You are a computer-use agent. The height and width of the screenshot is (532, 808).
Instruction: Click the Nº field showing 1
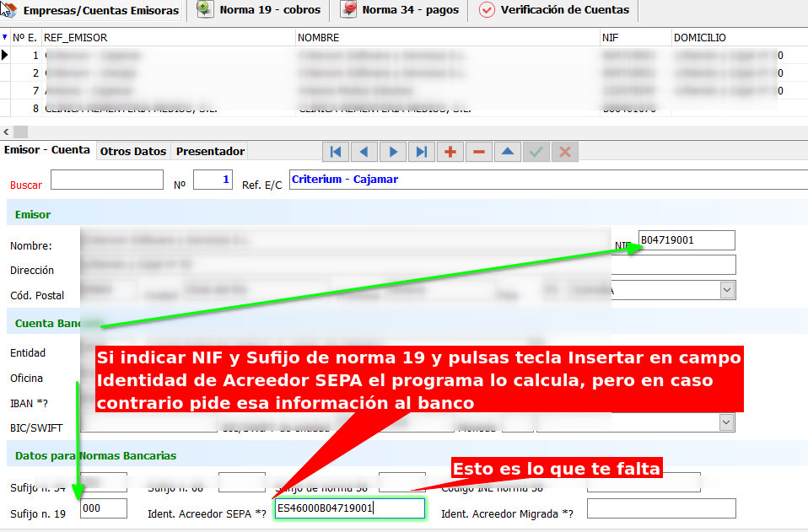pyautogui.click(x=213, y=180)
